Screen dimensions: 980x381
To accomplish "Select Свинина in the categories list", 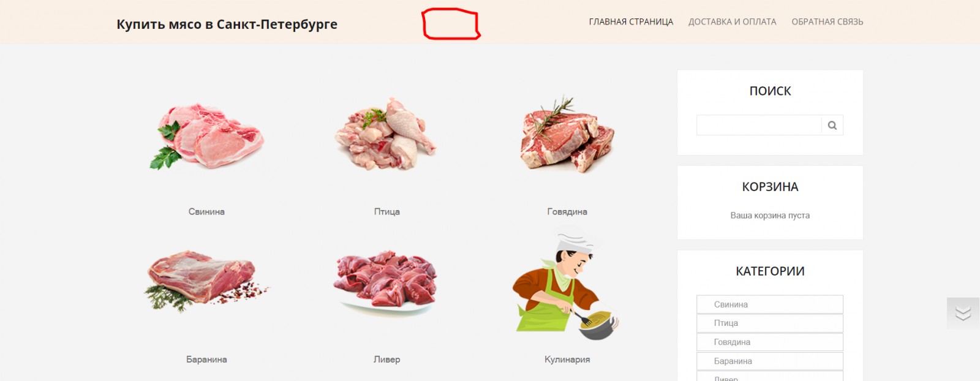I will 770,304.
